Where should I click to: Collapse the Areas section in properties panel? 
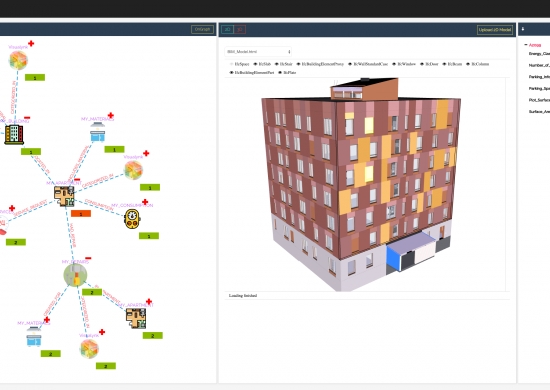click(526, 45)
